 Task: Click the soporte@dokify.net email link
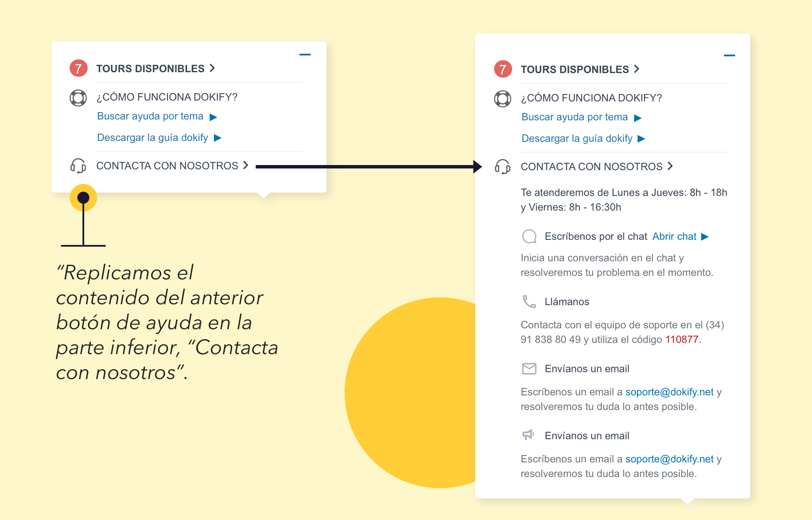pyautogui.click(x=669, y=392)
